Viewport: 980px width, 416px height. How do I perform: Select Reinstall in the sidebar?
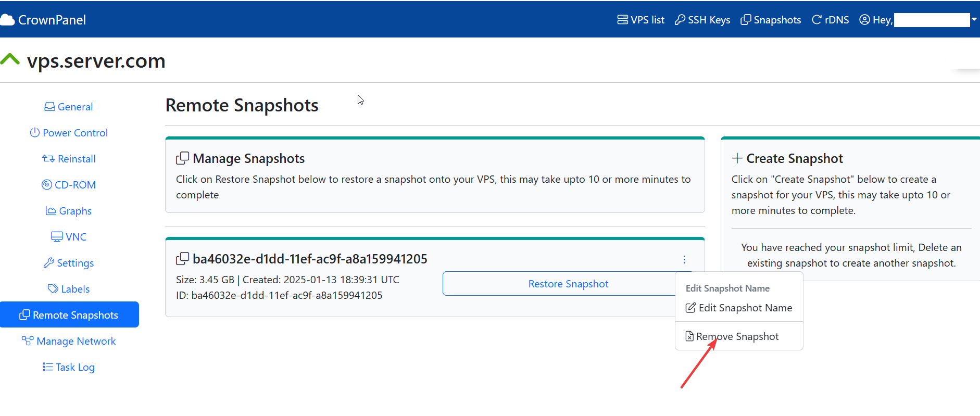pyautogui.click(x=69, y=159)
